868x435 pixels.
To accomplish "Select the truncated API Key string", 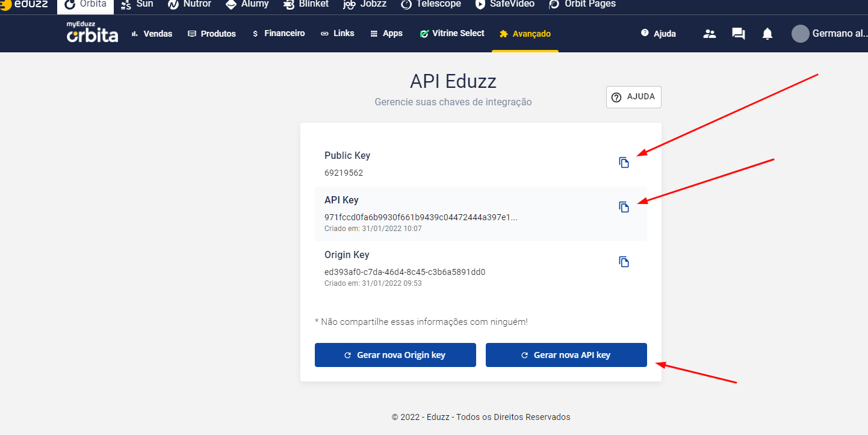I will click(421, 217).
